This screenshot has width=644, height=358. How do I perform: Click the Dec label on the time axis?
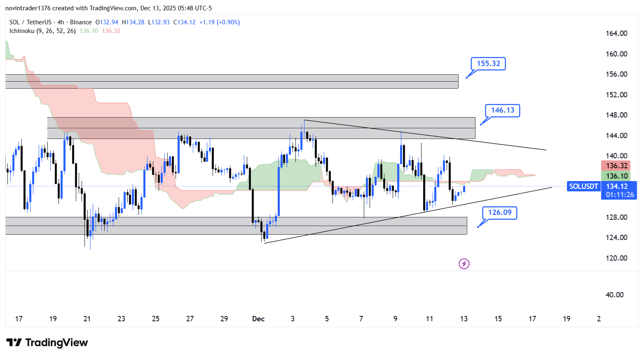[x=258, y=319]
